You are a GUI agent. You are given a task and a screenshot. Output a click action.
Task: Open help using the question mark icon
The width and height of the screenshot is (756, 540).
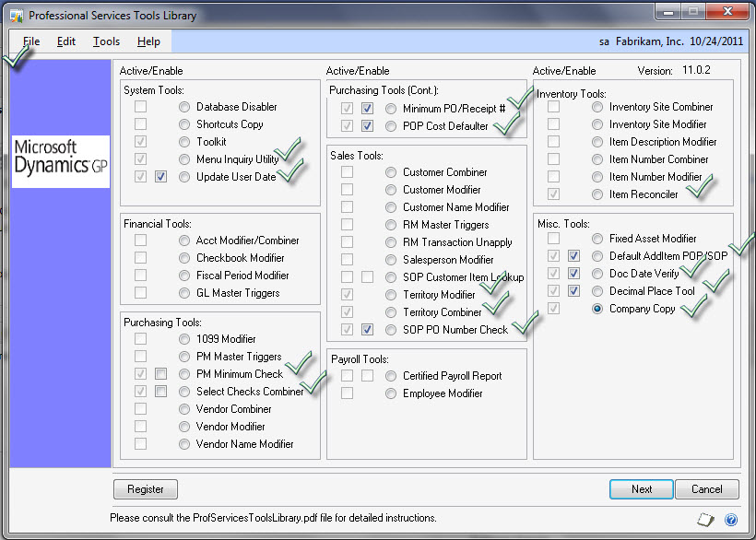[x=732, y=519]
